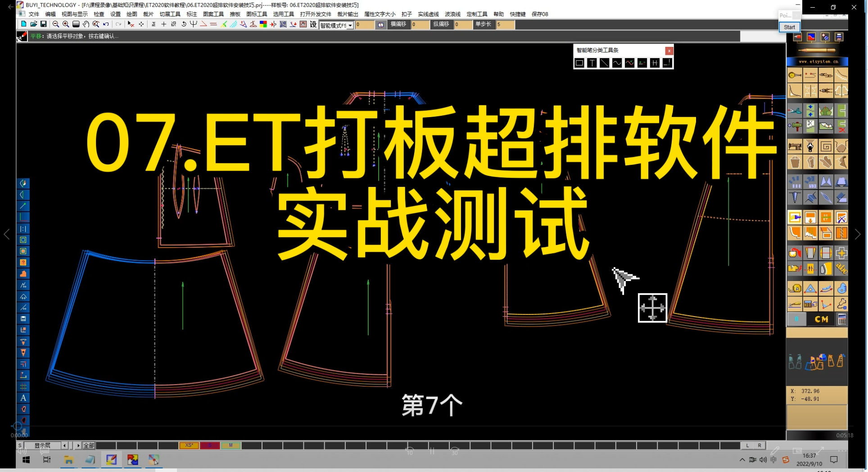Select red curve edit tool in smart pen toolbar
The image size is (868, 472).
click(x=630, y=63)
